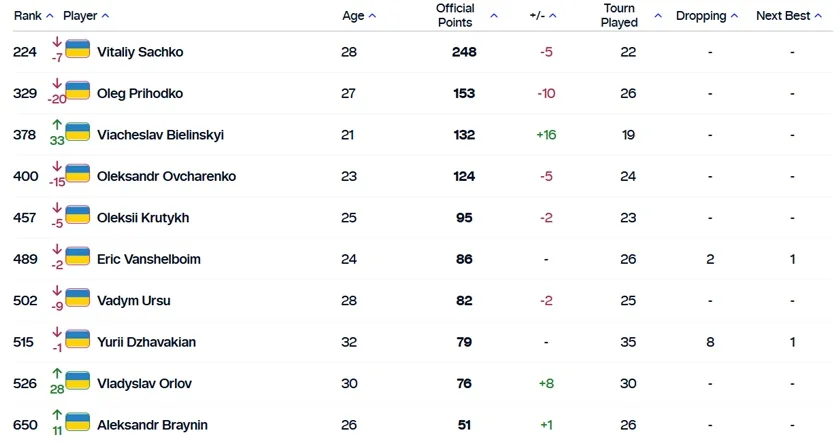The height and width of the screenshot is (443, 840).
Task: Sort by Tourn Played column
Action: 630,16
